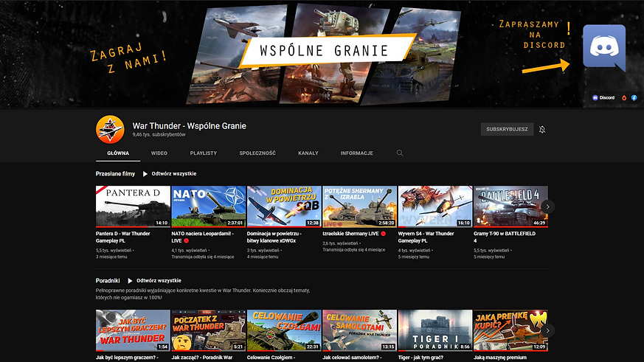Switch to the INFORMACJE tab
This screenshot has width=644, height=362.
(x=356, y=153)
